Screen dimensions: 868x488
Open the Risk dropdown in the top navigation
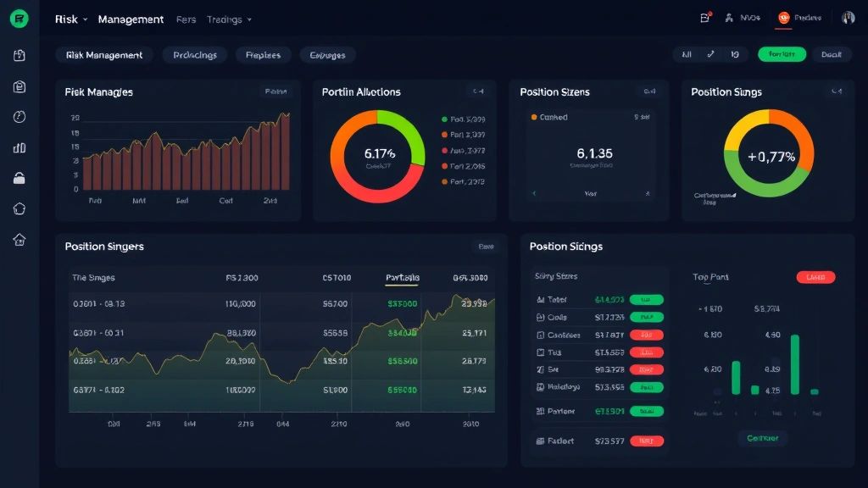66,19
